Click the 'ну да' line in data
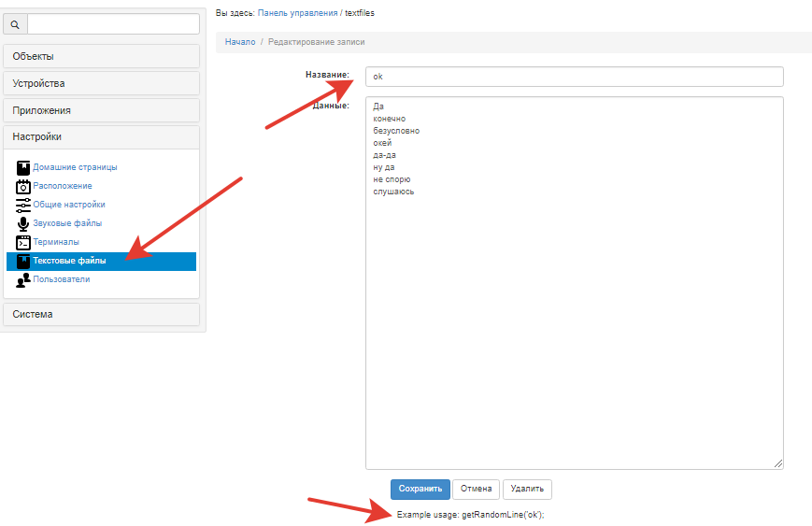 384,167
